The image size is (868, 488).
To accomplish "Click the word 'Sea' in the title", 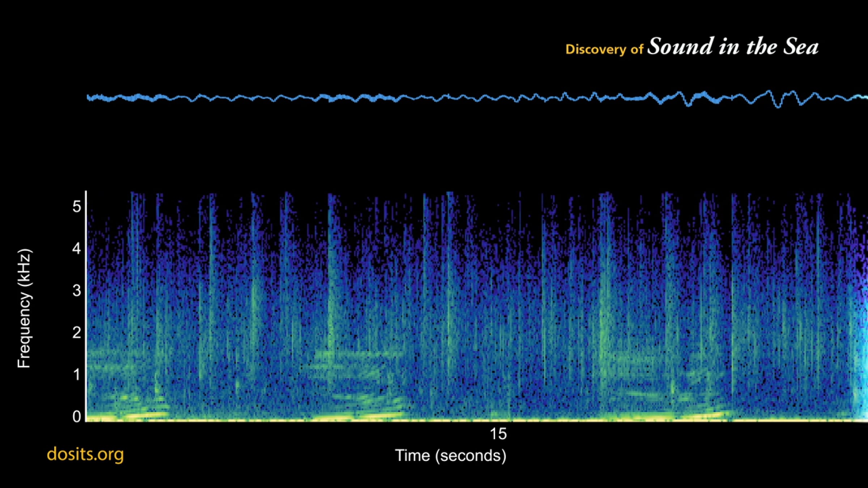I will [800, 47].
